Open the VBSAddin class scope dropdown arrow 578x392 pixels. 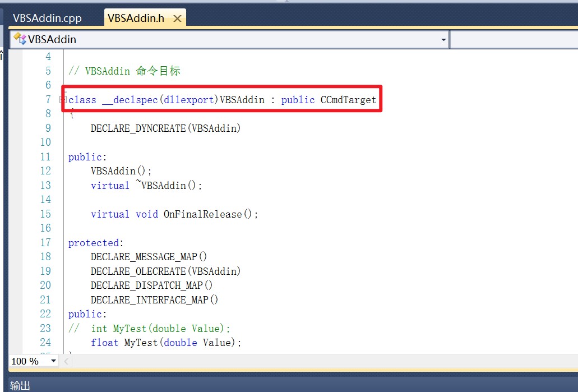click(x=443, y=40)
